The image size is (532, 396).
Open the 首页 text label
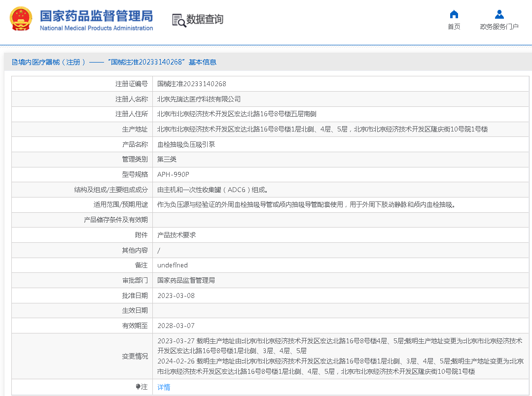tap(454, 27)
